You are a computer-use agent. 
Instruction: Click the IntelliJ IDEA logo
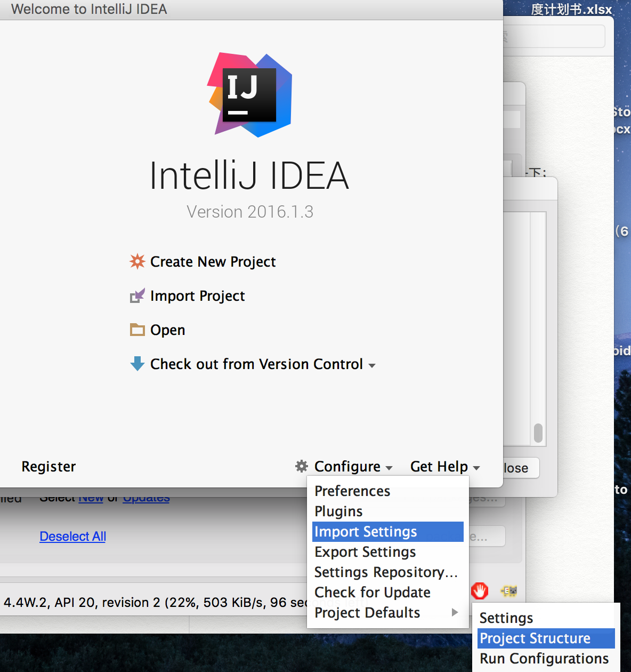click(249, 94)
